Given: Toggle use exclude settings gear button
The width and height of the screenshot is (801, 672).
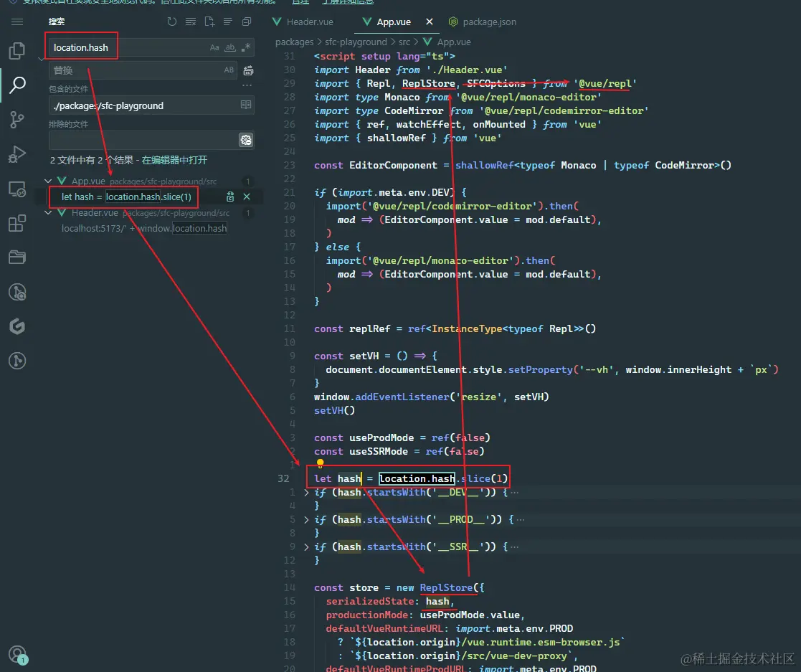Looking at the screenshot, I should point(246,140).
